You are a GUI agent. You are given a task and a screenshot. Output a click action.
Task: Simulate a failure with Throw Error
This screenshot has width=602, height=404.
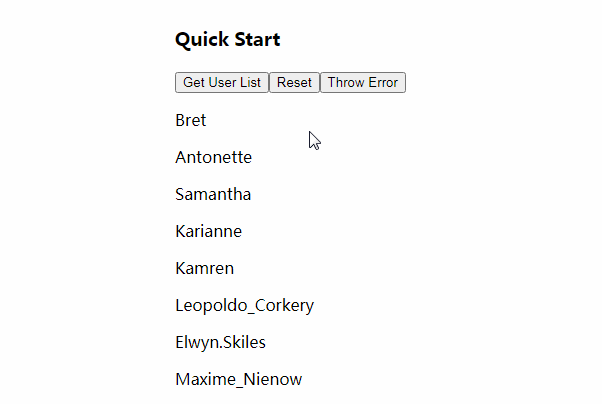pyautogui.click(x=362, y=83)
